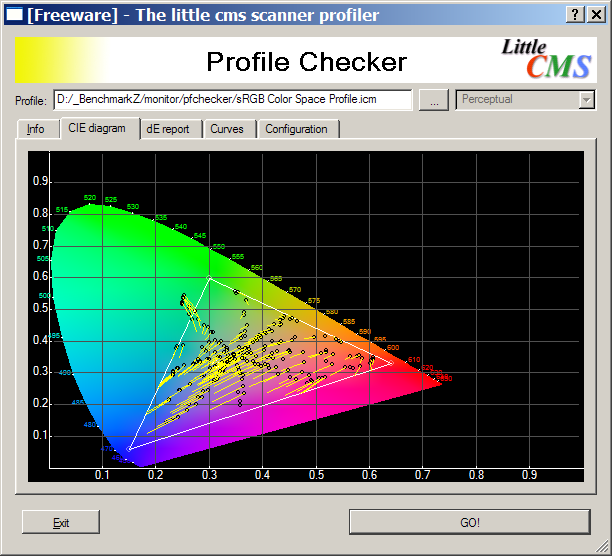This screenshot has width=612, height=556.
Task: Click the 520 wavelength label
Action: pyautogui.click(x=90, y=198)
